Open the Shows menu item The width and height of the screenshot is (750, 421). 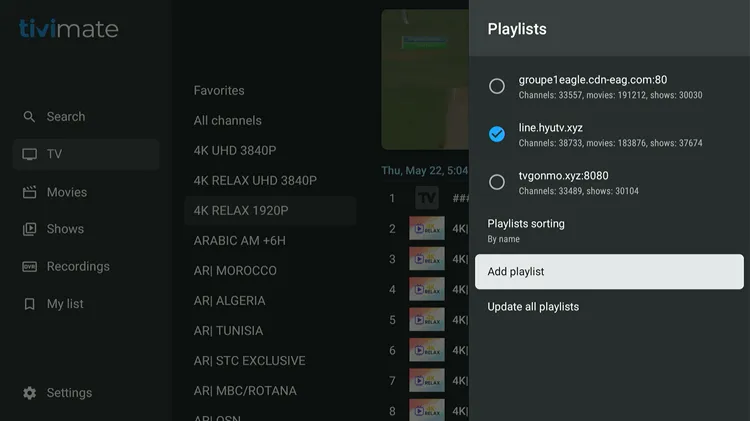[x=86, y=229]
